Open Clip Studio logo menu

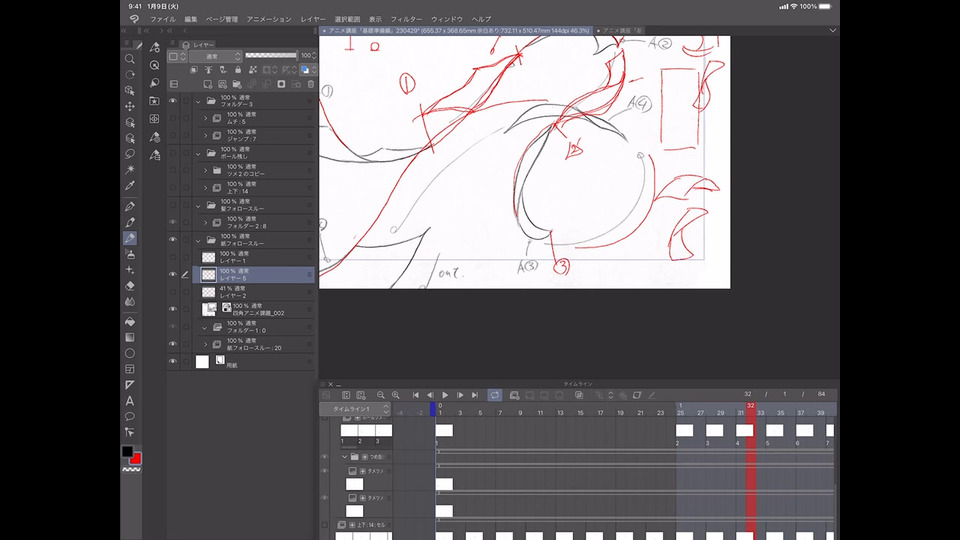pos(134,19)
